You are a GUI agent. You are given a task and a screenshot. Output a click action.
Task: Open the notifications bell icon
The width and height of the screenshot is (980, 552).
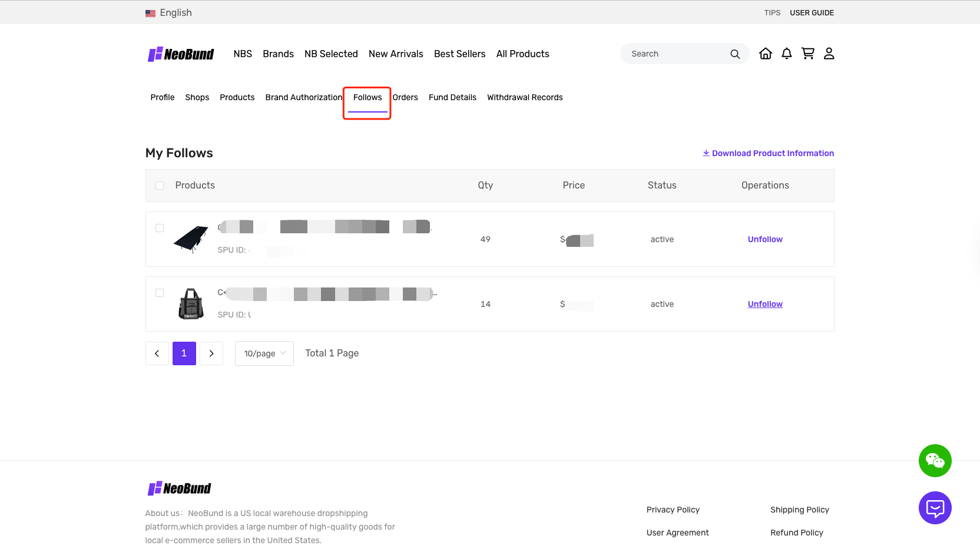[x=786, y=54]
